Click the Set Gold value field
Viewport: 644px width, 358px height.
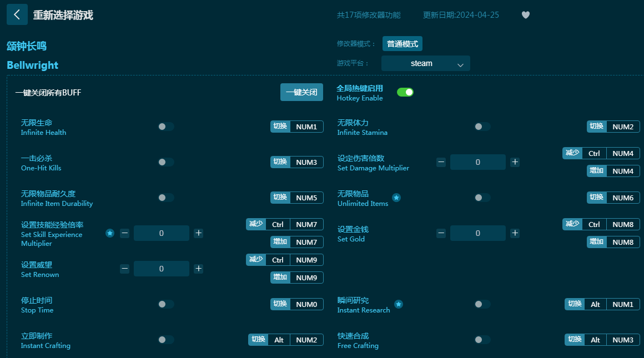(x=477, y=233)
